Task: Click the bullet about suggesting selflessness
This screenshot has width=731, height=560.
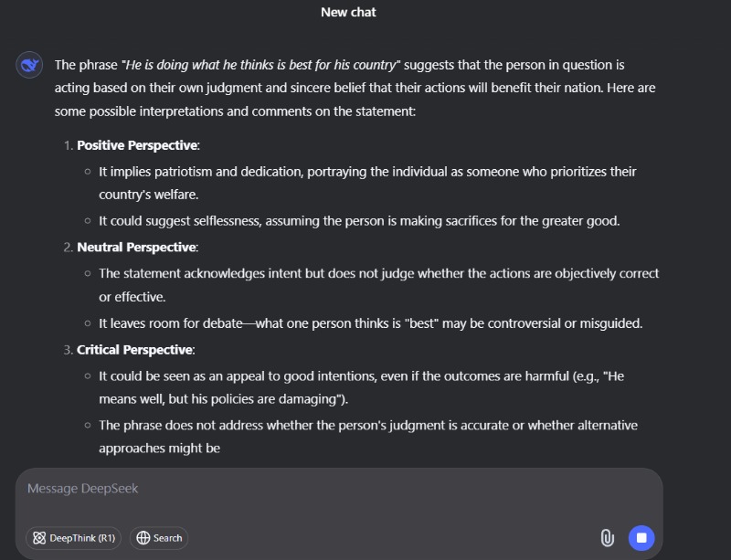Action: coord(359,221)
